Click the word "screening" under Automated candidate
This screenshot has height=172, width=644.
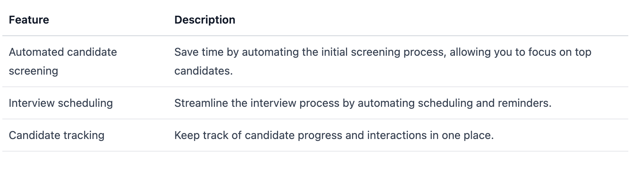click(33, 71)
